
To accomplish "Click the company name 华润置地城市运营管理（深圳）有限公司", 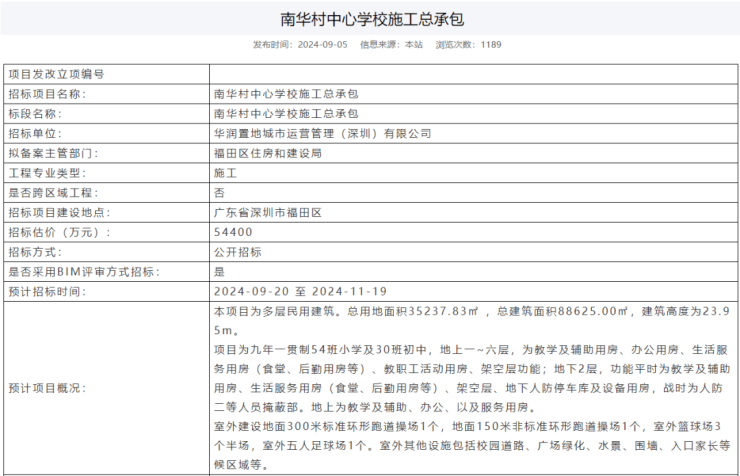I will (x=322, y=133).
